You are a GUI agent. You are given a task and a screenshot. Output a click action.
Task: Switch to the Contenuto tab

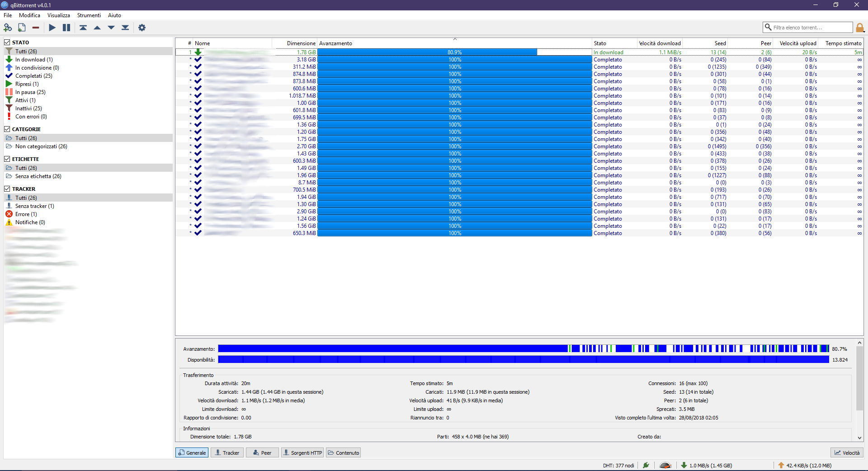[344, 452]
